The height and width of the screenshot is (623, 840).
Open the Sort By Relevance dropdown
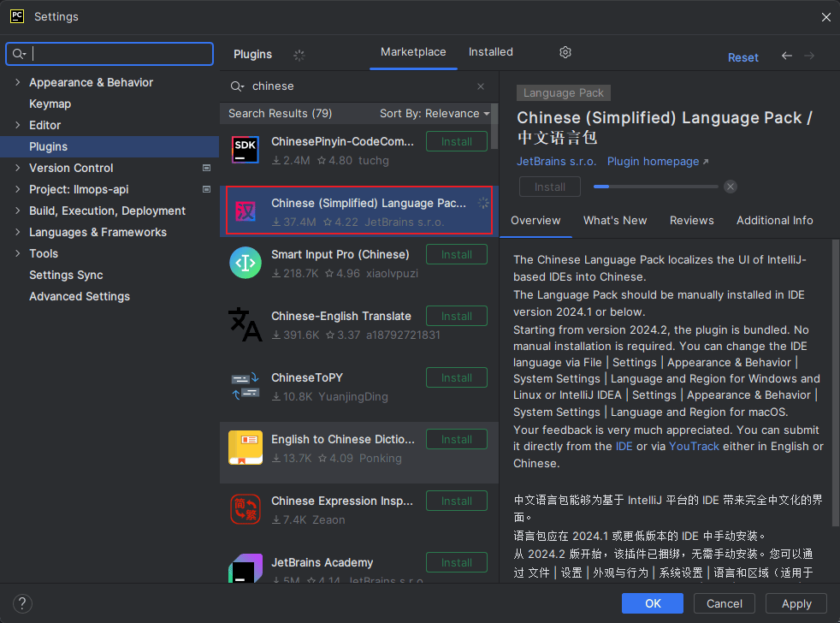pos(435,114)
